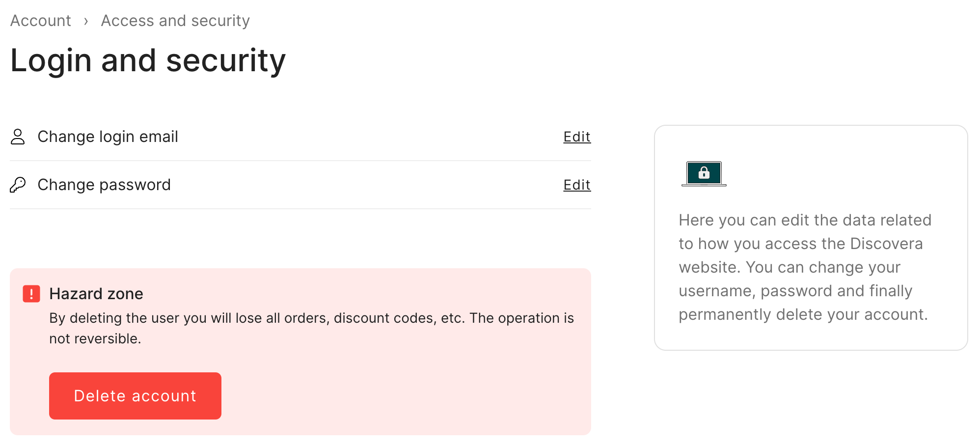Click the Login and security page heading
This screenshot has height=448, width=980.
[x=148, y=60]
